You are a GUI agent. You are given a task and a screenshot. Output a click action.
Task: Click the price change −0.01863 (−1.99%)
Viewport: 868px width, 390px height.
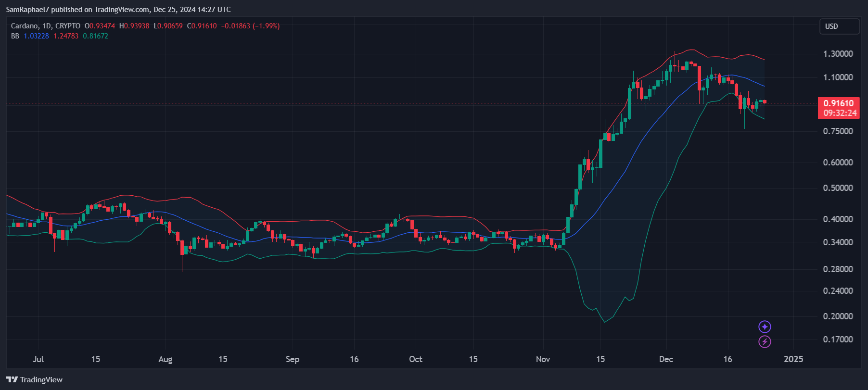click(x=250, y=26)
